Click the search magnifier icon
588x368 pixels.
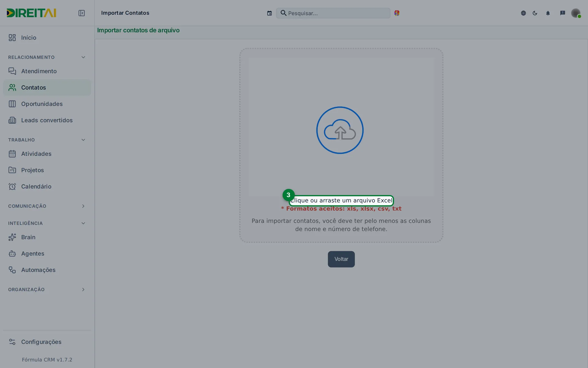[283, 13]
